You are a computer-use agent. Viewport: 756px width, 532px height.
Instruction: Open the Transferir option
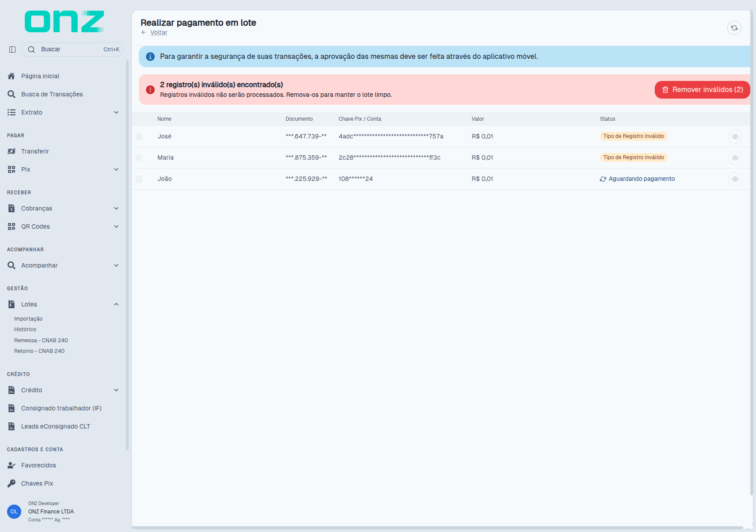pos(63,151)
